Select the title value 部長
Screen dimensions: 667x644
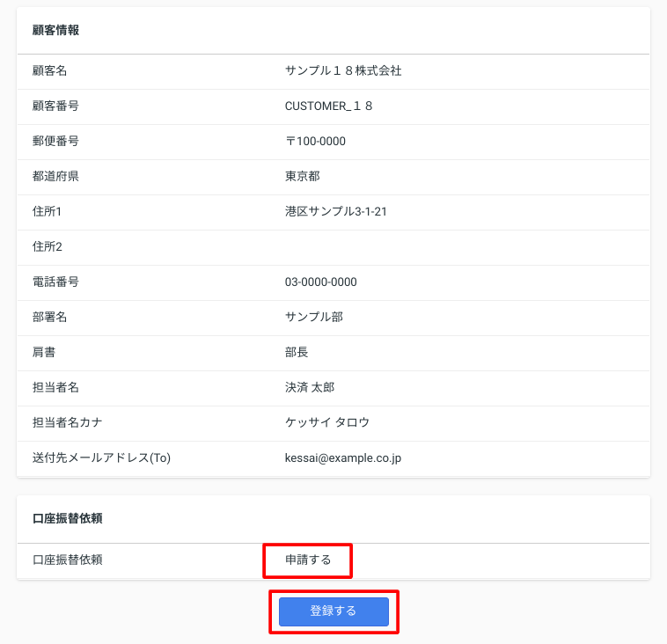tap(297, 352)
